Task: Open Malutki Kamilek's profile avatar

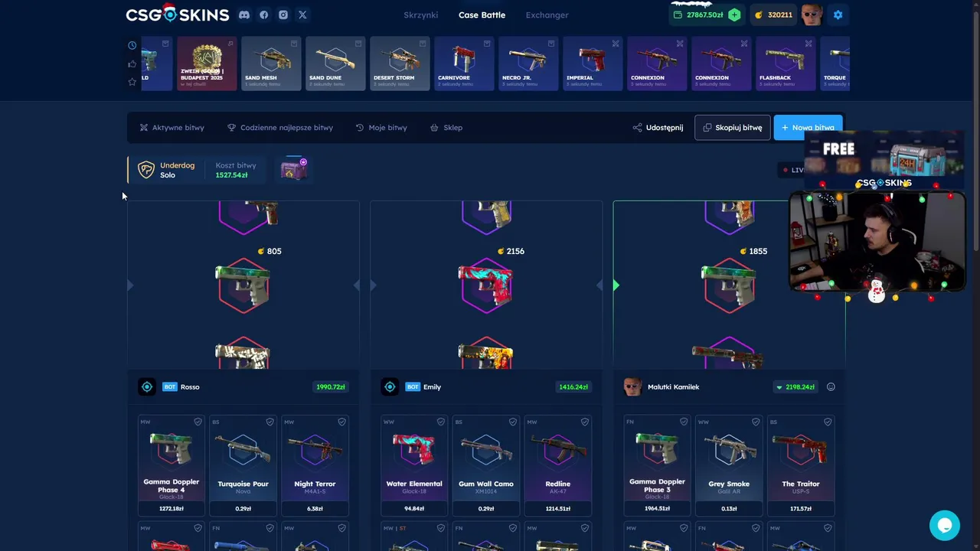Action: (632, 387)
